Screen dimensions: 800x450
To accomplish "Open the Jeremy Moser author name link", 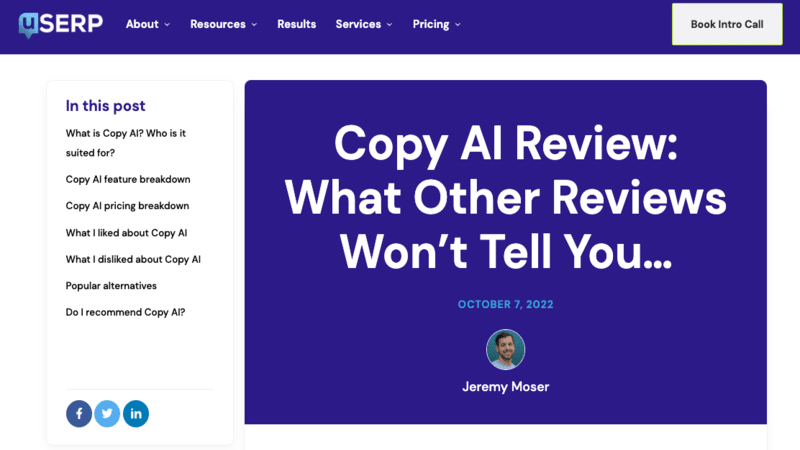I will point(506,387).
